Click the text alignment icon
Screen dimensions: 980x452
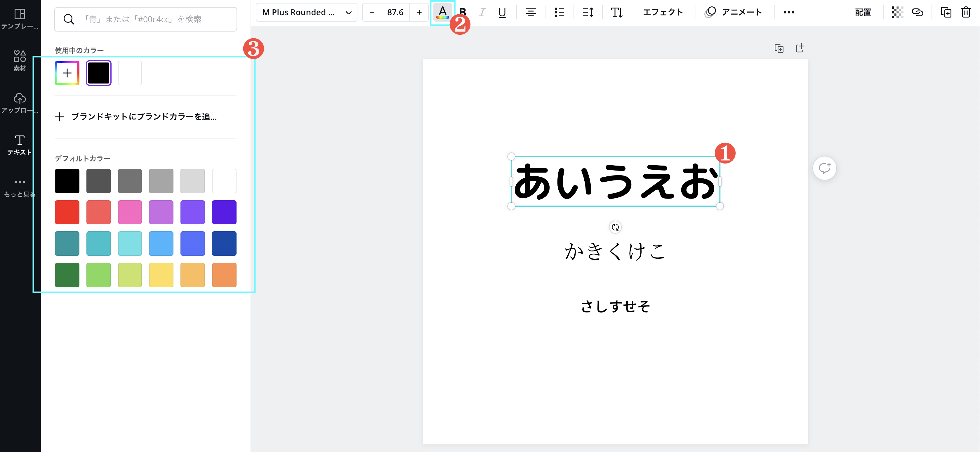point(530,12)
